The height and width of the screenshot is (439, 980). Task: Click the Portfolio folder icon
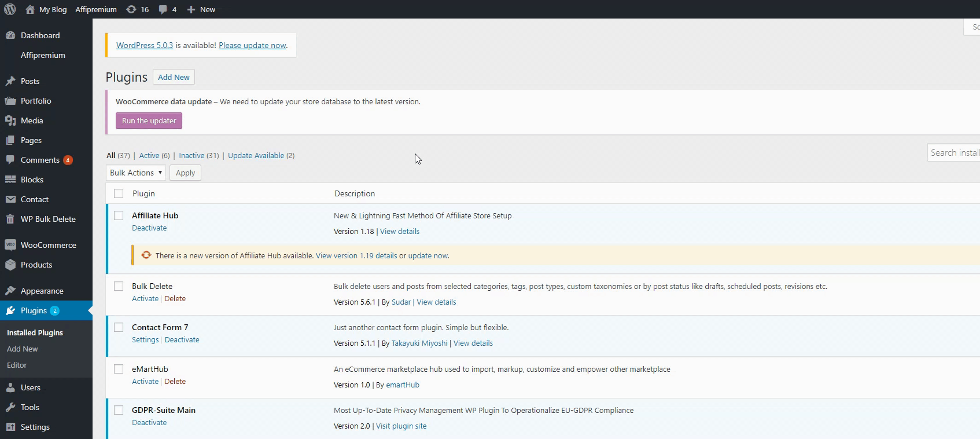tap(10, 101)
